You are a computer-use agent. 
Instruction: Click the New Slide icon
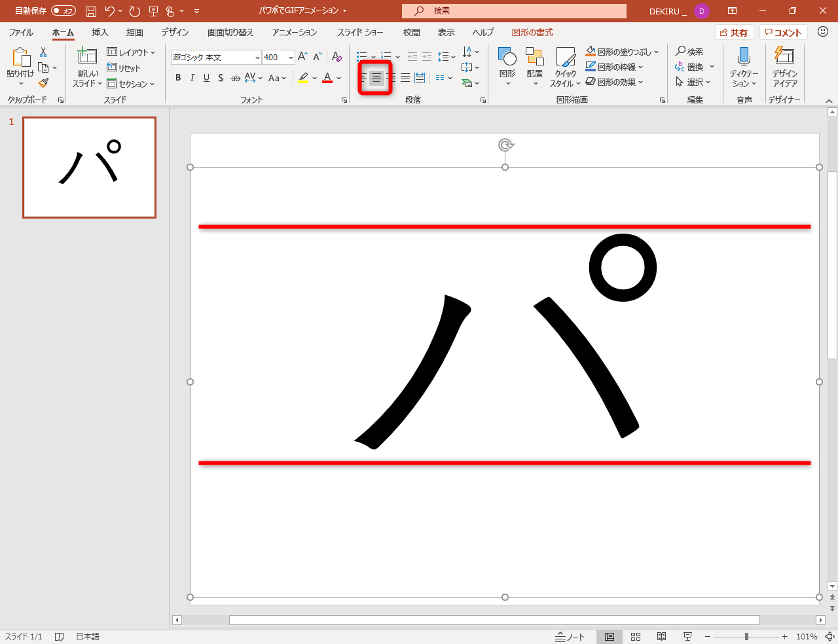click(x=87, y=56)
